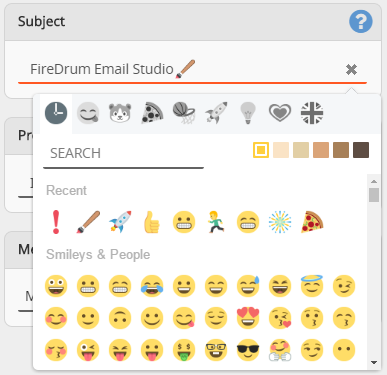Select the default yellow skin tone
The height and width of the screenshot is (375, 387).
[261, 150]
